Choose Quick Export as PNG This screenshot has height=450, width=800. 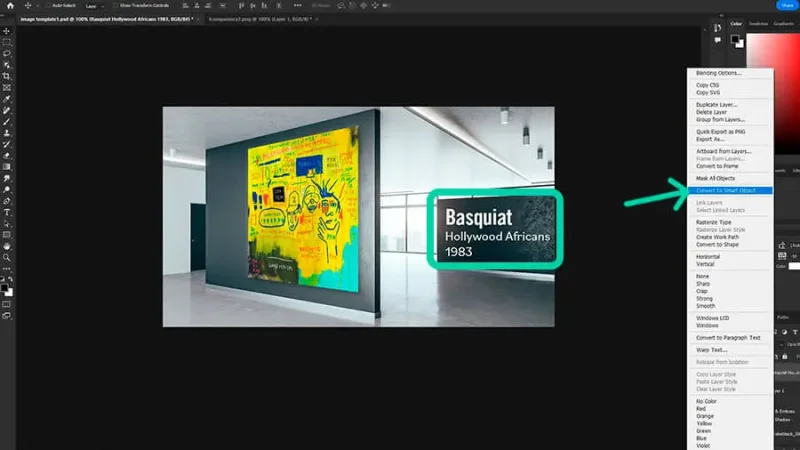click(x=720, y=132)
